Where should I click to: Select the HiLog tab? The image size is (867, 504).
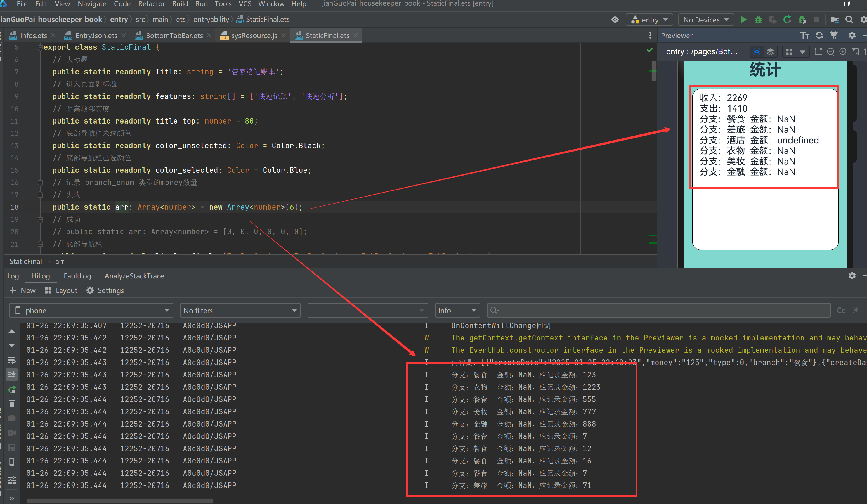click(40, 276)
